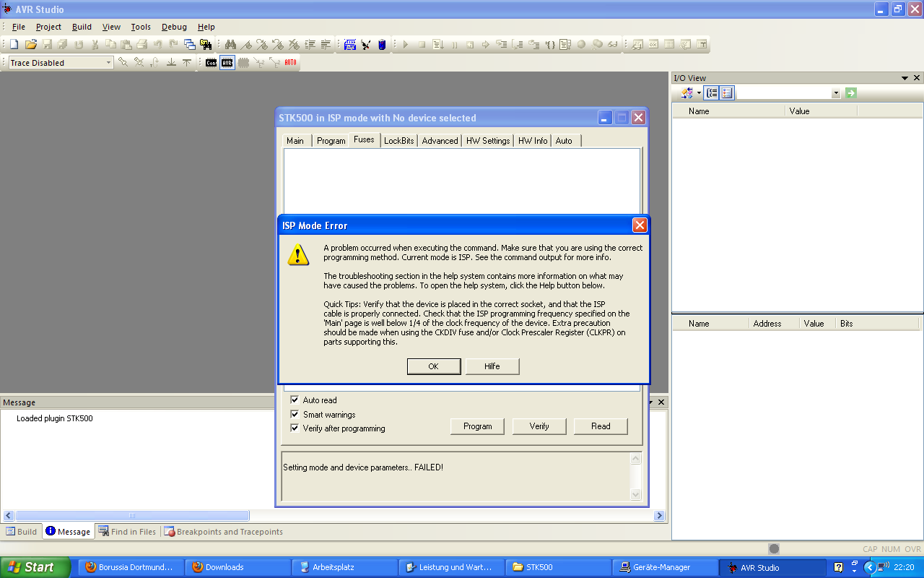
Task: Open Geräte-Manager from the taskbar
Action: pos(664,567)
